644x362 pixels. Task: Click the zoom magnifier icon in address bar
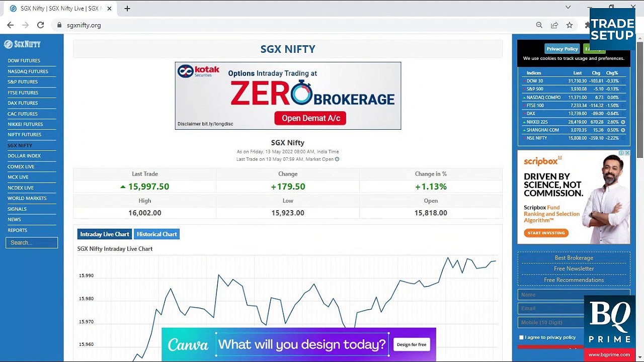tap(539, 25)
